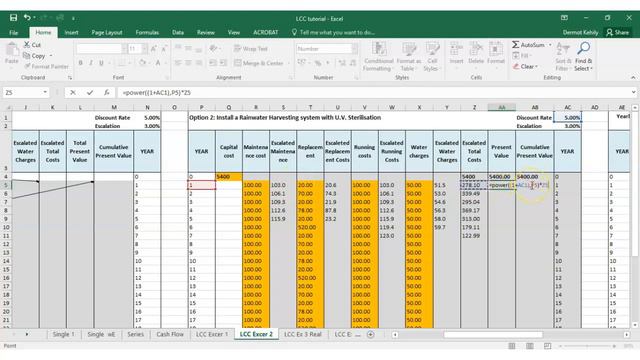Switch to the Data tab
Viewport: 640px width, 360px height.
pos(178,32)
